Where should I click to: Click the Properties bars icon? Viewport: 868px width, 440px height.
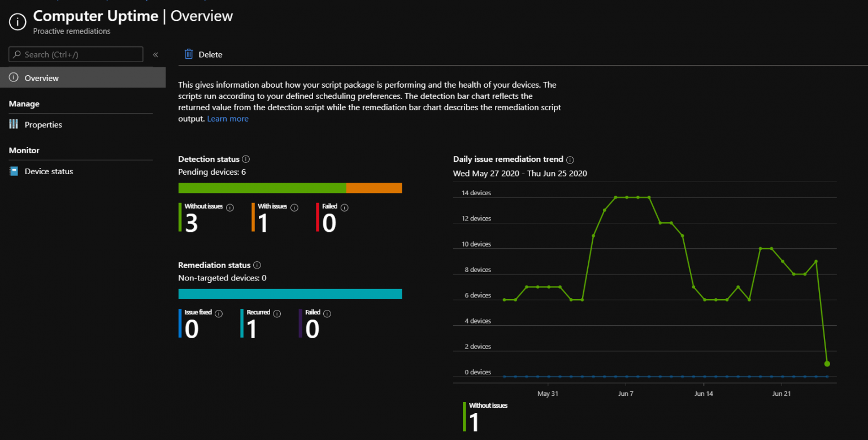pos(14,124)
